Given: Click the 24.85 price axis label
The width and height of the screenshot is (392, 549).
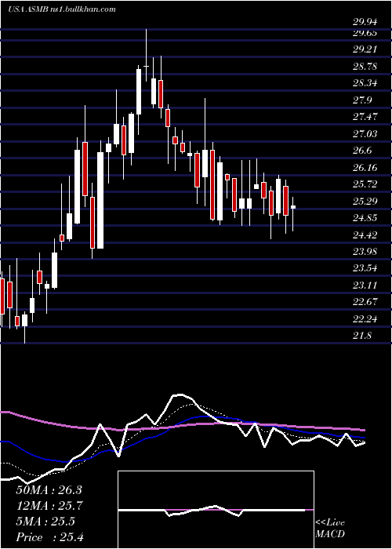Looking at the screenshot, I should [365, 217].
